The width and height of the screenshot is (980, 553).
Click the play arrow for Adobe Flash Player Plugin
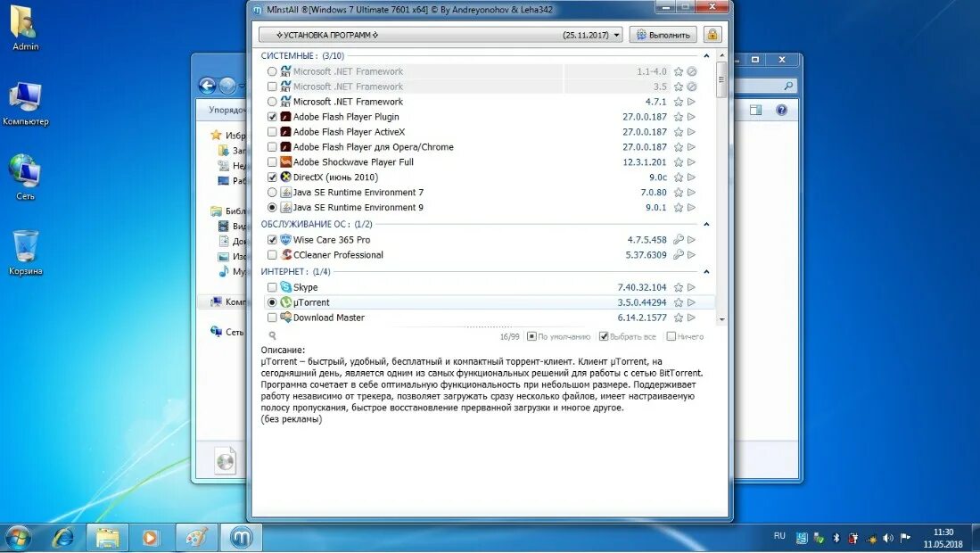(691, 117)
